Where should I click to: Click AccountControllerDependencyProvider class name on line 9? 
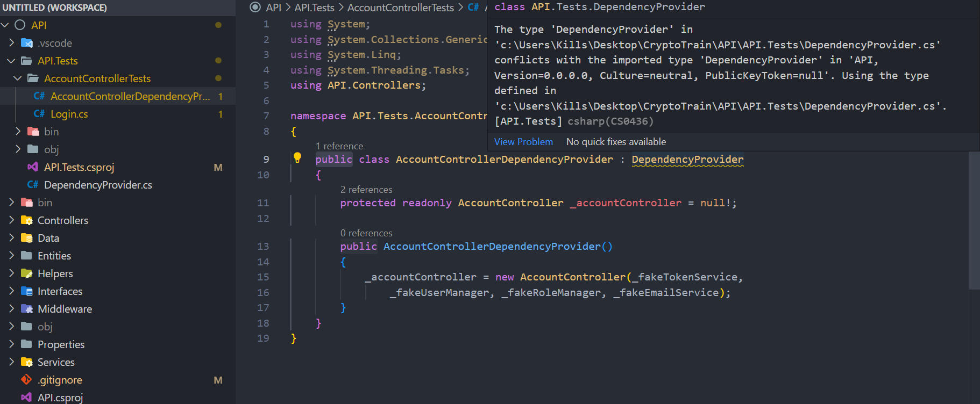505,160
